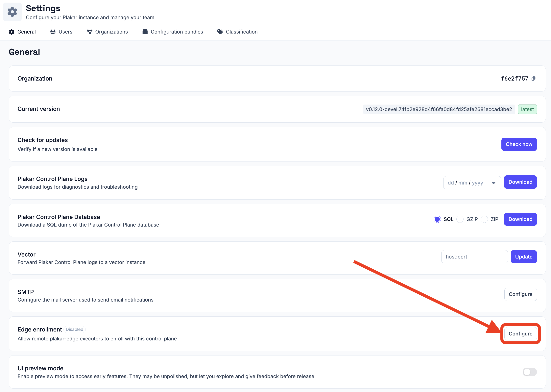551x392 pixels.
Task: Open the Organizations tab
Action: point(107,32)
